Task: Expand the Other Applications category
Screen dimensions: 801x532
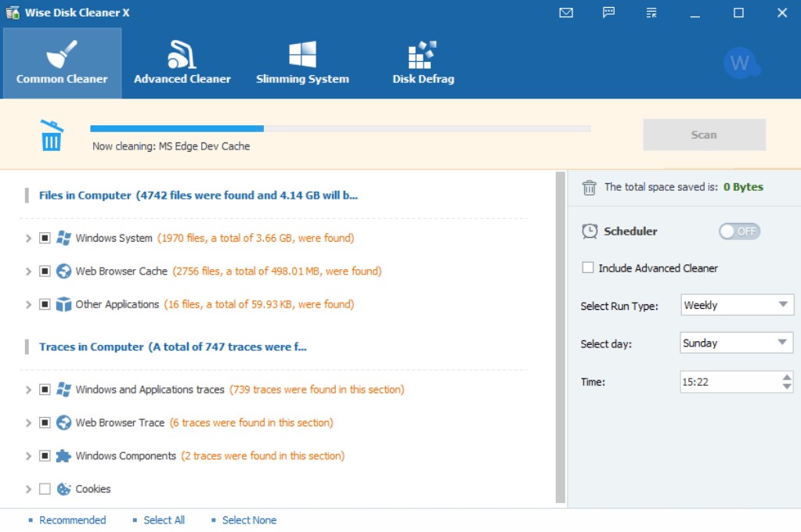Action: (x=29, y=304)
